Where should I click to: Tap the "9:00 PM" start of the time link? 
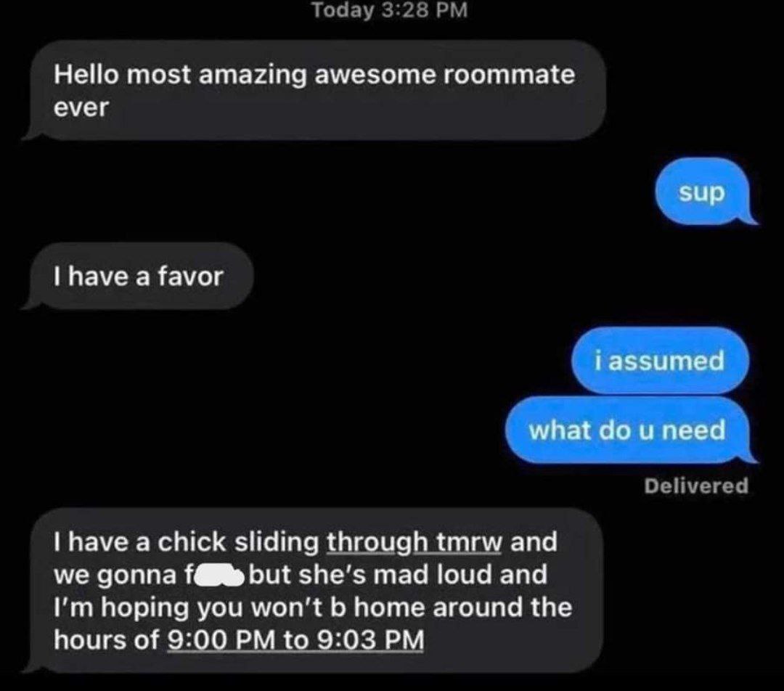pyautogui.click(x=221, y=640)
